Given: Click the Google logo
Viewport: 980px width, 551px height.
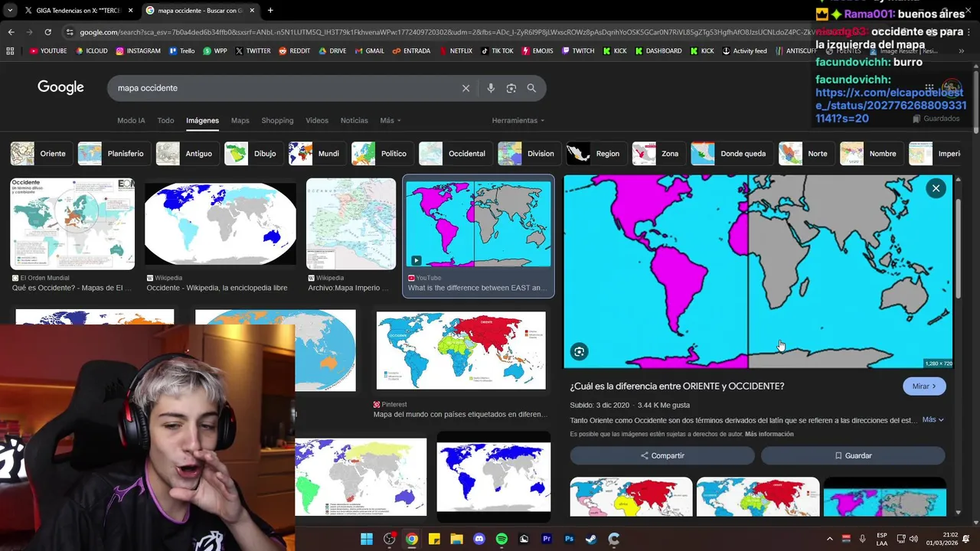Looking at the screenshot, I should pyautogui.click(x=60, y=87).
